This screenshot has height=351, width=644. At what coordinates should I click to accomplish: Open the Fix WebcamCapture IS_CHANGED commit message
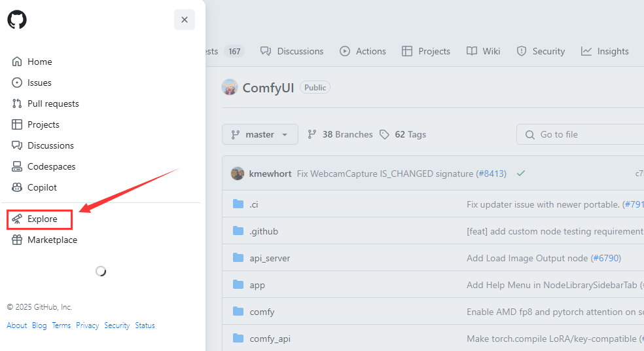(385, 174)
